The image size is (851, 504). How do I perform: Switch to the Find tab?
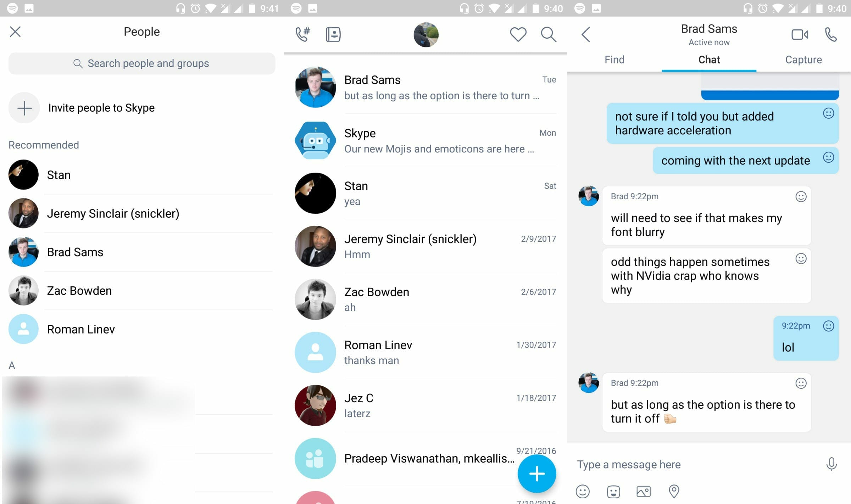[614, 60]
